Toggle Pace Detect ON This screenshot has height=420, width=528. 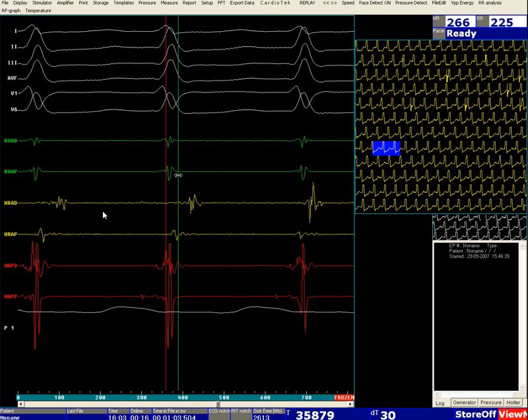click(375, 3)
